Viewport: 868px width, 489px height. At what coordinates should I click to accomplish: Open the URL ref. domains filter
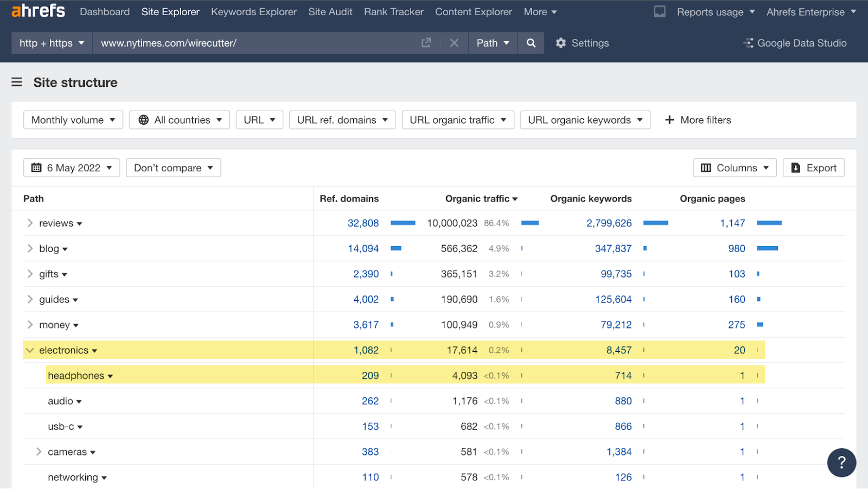[x=342, y=120]
